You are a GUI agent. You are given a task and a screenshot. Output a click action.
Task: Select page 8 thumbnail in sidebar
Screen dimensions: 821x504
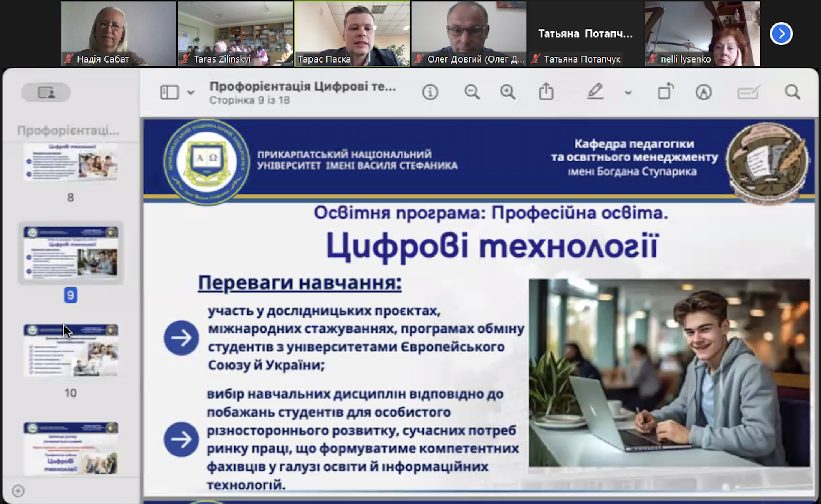tap(71, 162)
